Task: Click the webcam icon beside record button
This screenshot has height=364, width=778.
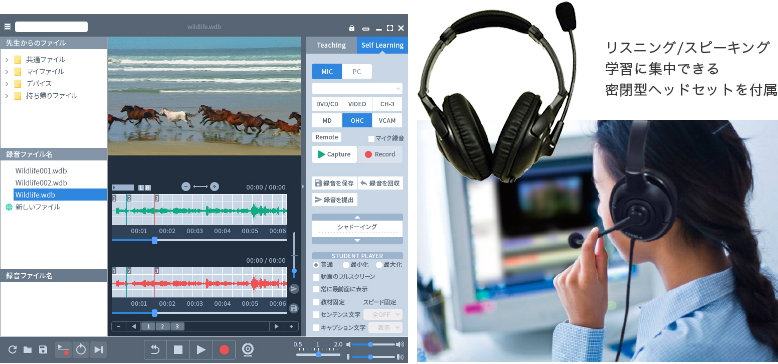Action: click(248, 350)
